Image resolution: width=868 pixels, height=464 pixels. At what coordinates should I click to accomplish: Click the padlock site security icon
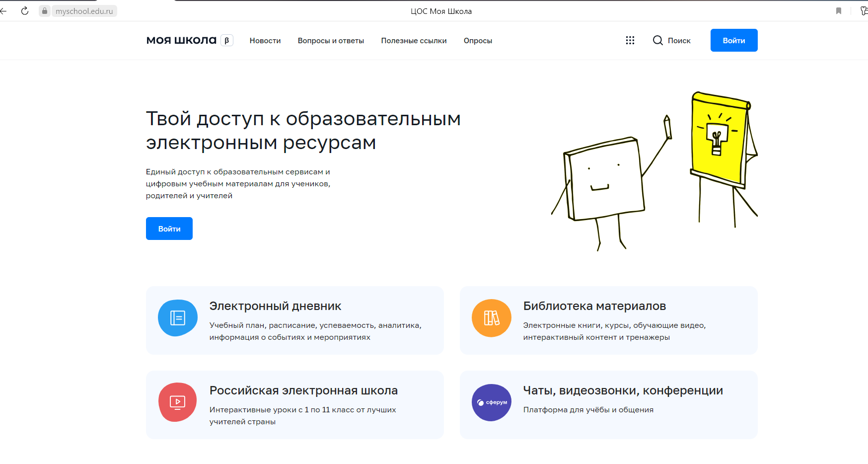(x=45, y=11)
